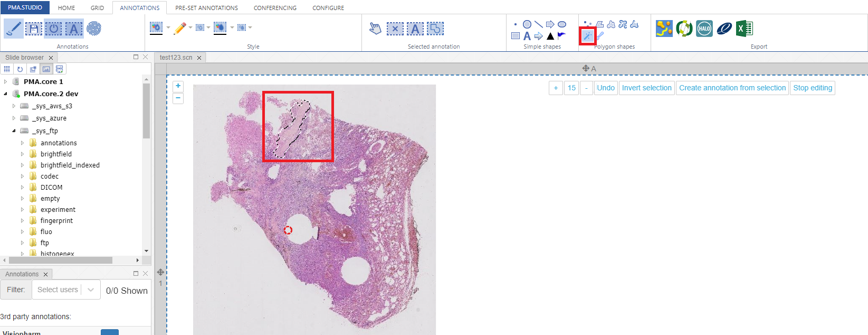Toggle the text label 'A' annotation option
This screenshot has width=868, height=335.
[74, 29]
